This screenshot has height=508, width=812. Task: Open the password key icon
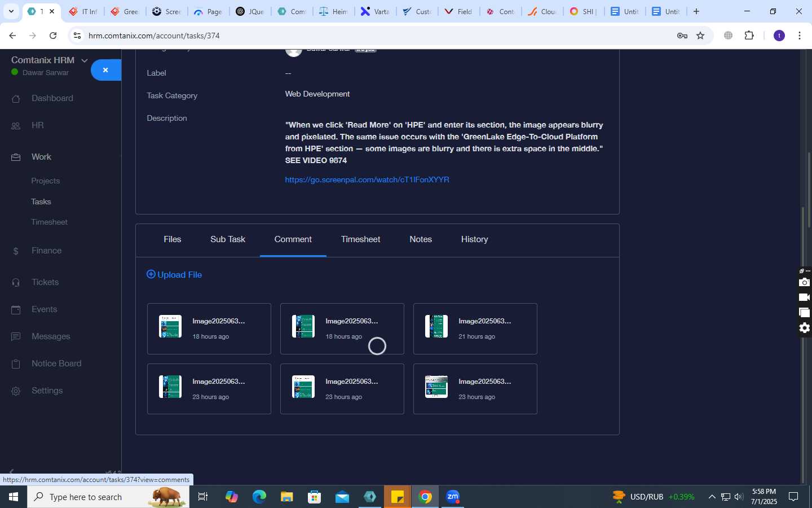[682, 36]
